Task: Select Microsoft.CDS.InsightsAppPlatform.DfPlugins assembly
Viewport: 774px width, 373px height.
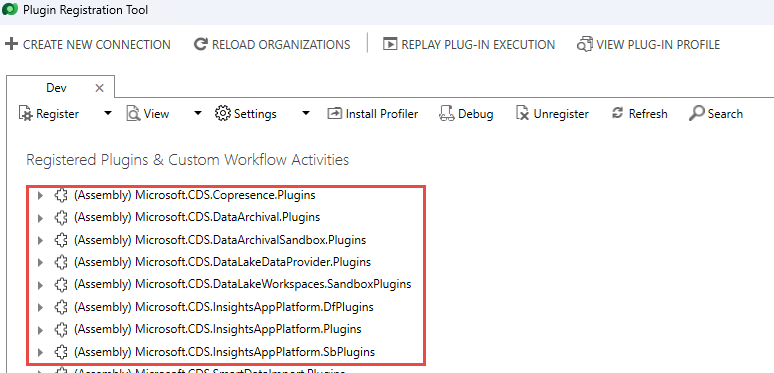Action: 224,307
